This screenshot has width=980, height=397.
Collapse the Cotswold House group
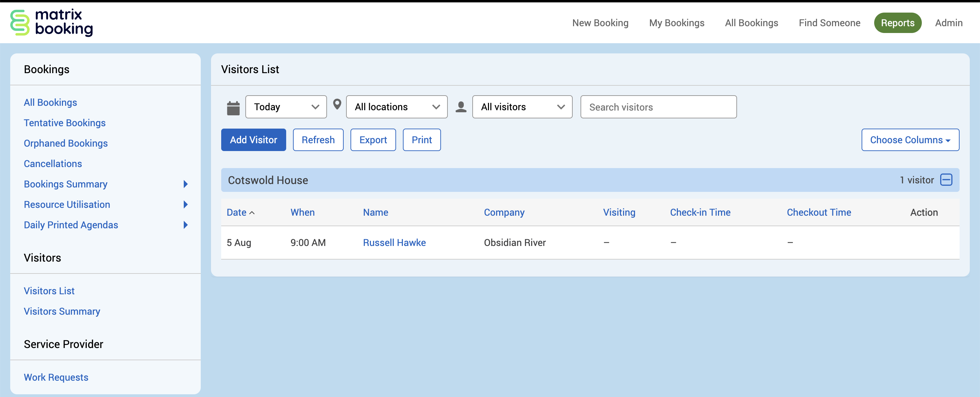click(x=946, y=180)
